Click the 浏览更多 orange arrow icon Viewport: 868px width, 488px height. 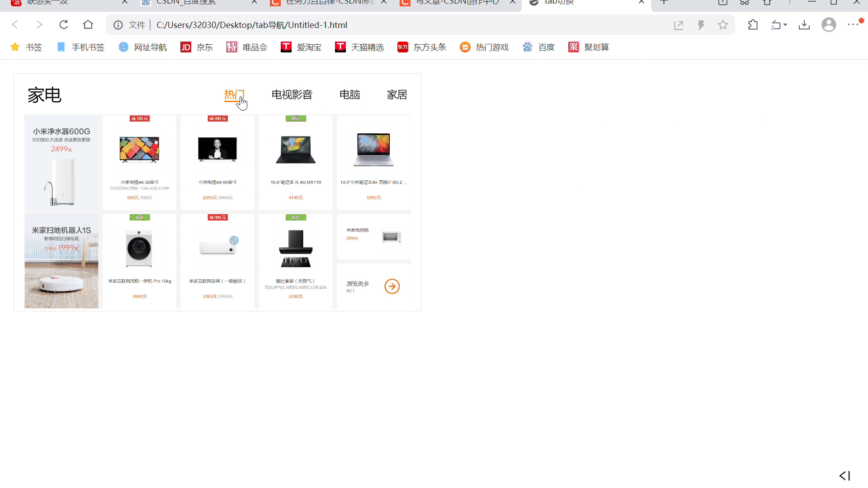[392, 286]
